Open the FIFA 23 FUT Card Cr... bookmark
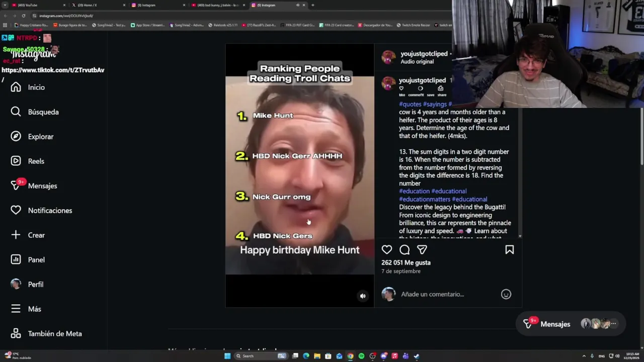Viewport: 644px width, 362px height. [x=298, y=25]
